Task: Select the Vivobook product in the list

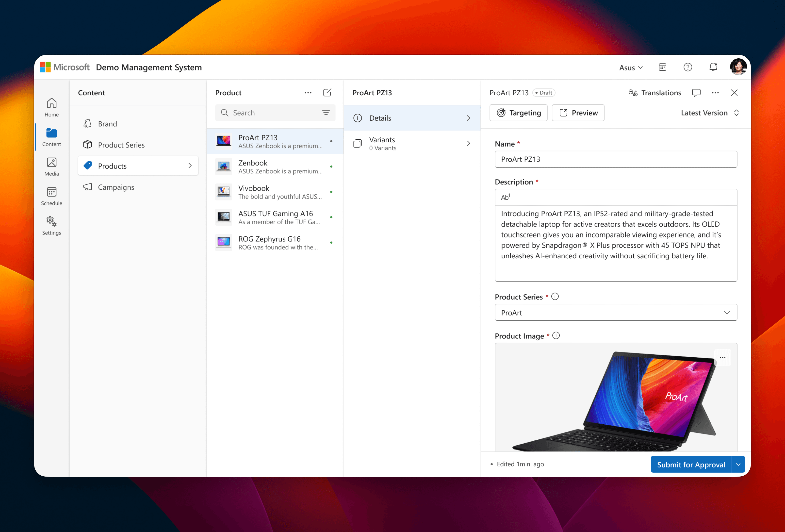Action: 275,192
